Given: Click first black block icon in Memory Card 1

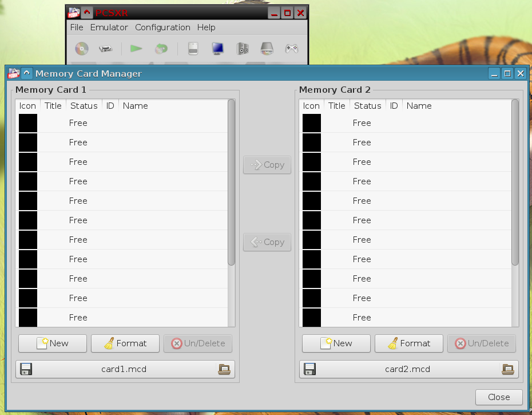Looking at the screenshot, I should coord(28,123).
